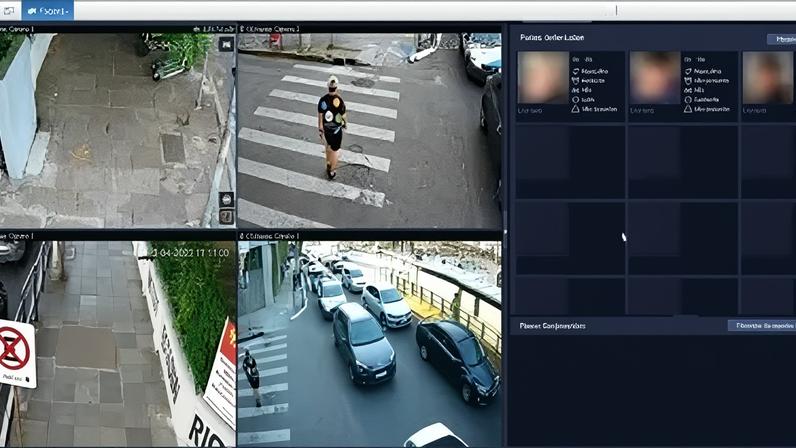Click the triangle attribute icon in second face card
The image size is (796, 448).
click(688, 109)
